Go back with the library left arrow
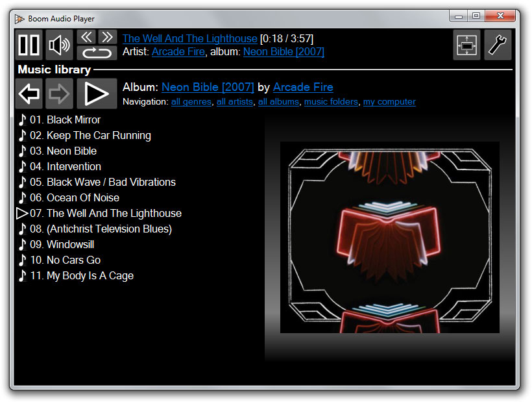532x402 pixels. [29, 94]
